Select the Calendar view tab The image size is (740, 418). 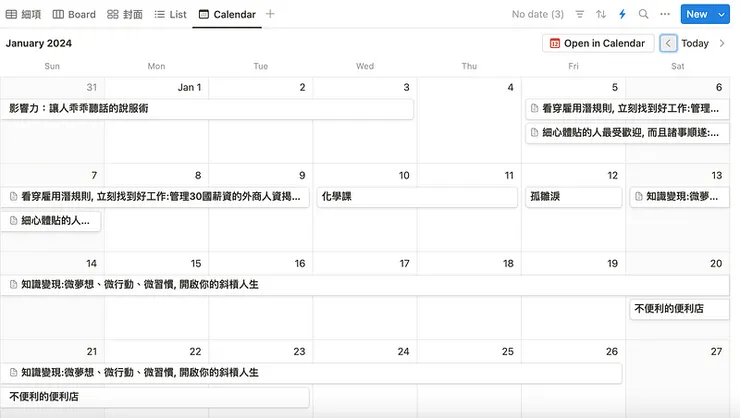(x=227, y=14)
